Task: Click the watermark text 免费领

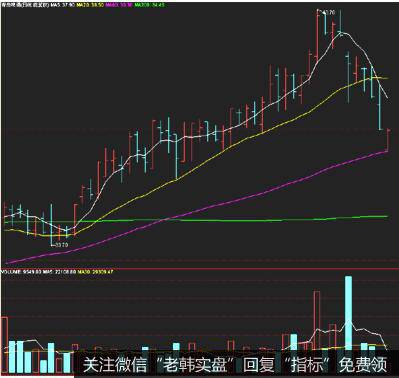Action: (x=363, y=365)
